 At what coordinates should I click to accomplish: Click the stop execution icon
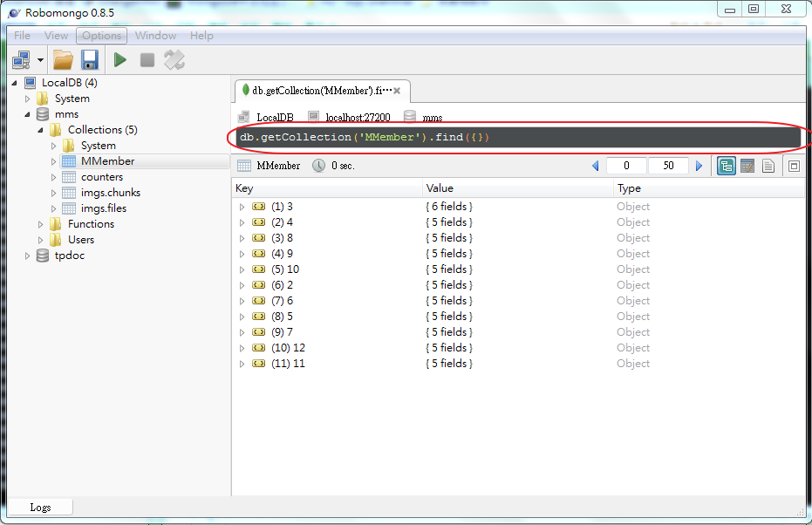tap(147, 59)
